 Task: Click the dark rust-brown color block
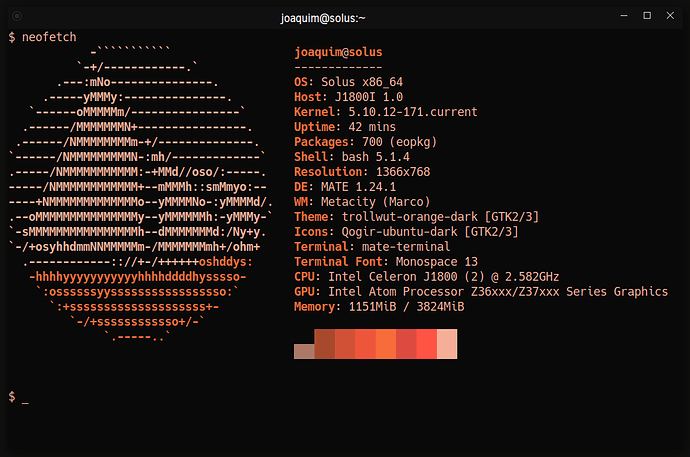(x=325, y=344)
